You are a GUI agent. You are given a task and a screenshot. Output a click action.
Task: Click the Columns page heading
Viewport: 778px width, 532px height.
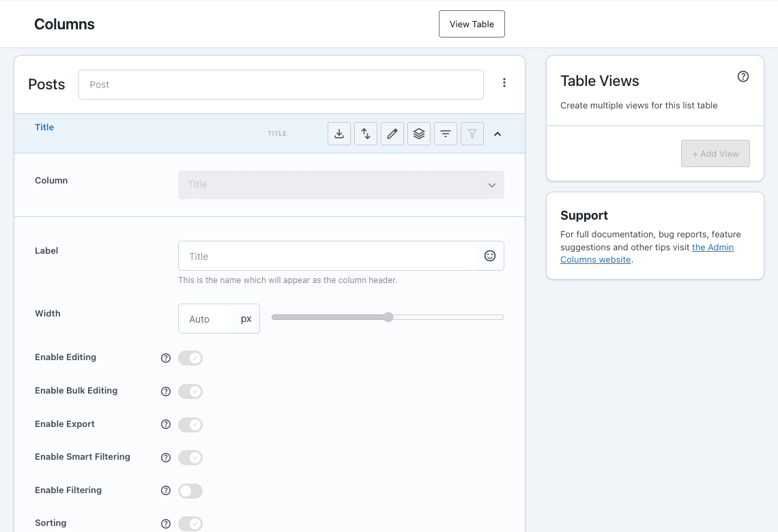click(65, 24)
